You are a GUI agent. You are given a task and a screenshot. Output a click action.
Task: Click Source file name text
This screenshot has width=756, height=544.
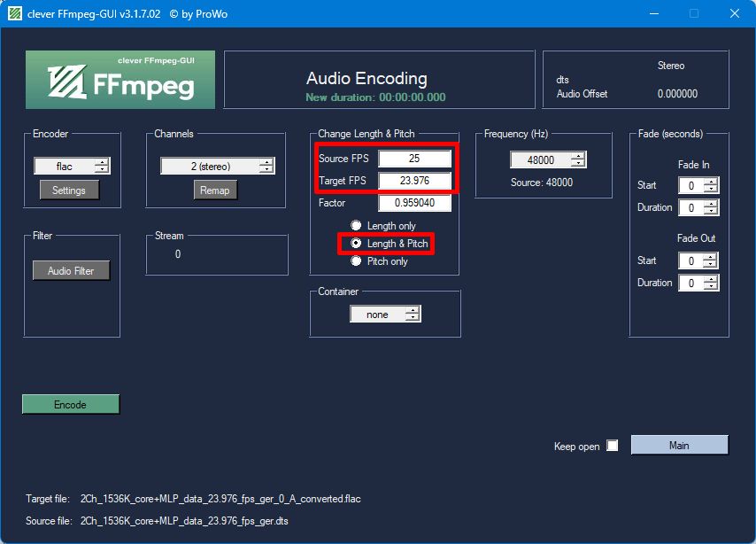pyautogui.click(x=184, y=521)
